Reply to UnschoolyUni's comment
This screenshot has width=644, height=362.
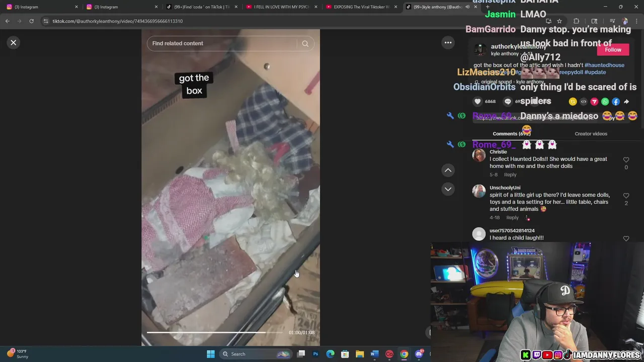[512, 218]
